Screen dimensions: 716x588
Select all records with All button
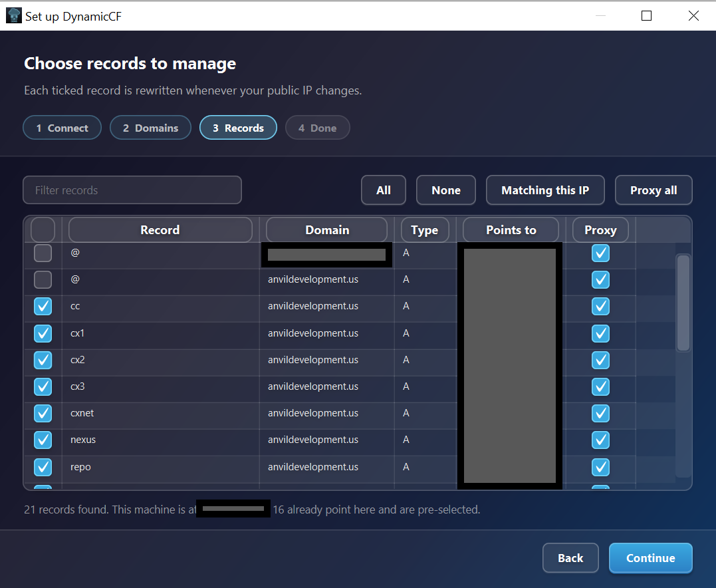[384, 190]
